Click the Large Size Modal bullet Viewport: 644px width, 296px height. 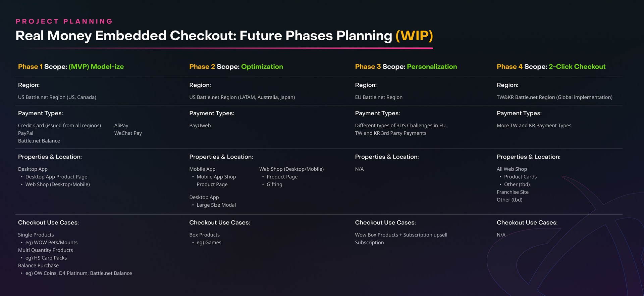click(x=216, y=205)
